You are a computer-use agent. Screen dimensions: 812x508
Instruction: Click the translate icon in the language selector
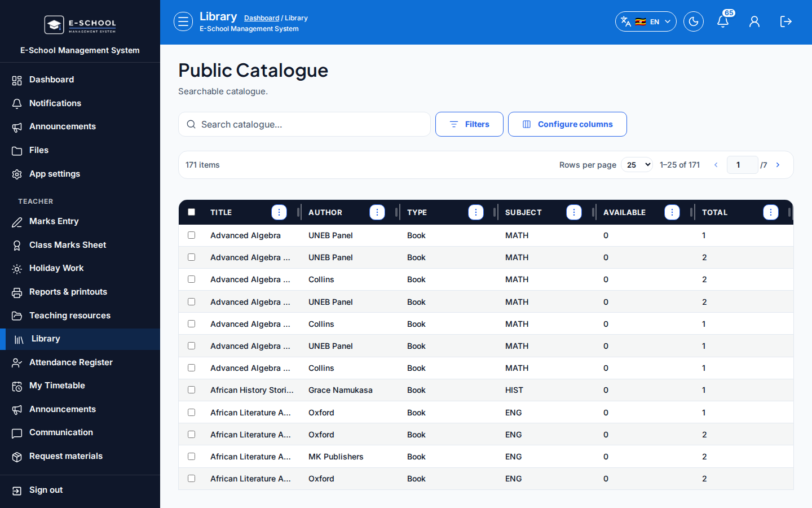coord(626,21)
